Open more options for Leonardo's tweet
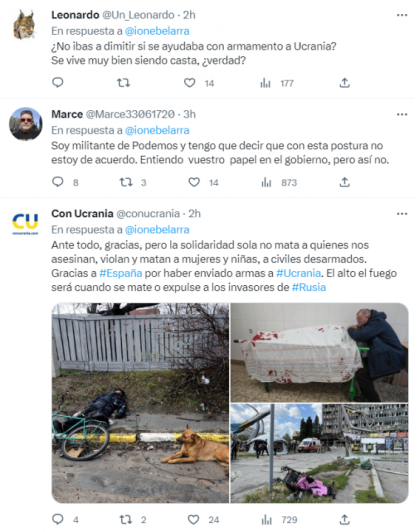414x532 pixels. pos(402,15)
